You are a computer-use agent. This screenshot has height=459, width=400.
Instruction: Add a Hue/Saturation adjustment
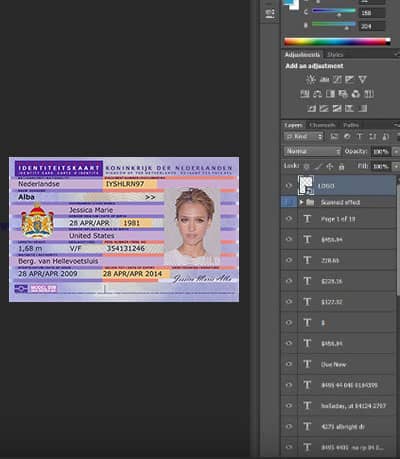click(305, 94)
